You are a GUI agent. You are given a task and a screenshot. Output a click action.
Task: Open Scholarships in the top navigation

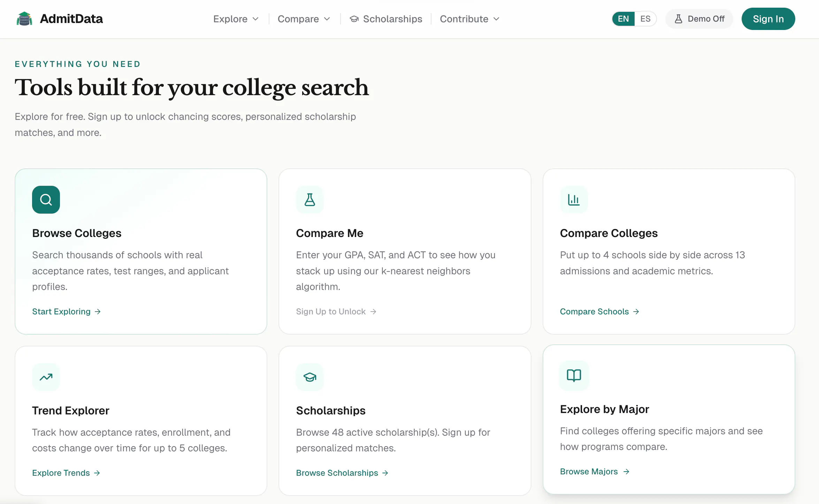point(386,19)
